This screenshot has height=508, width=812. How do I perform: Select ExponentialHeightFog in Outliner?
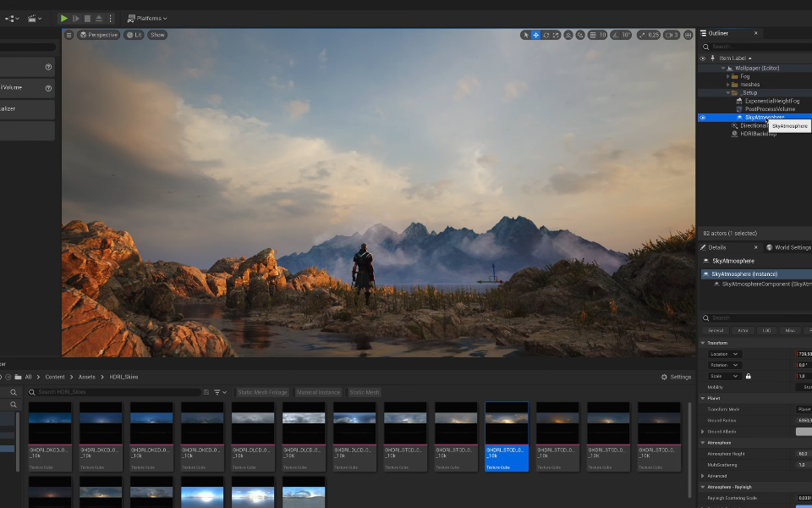point(771,101)
